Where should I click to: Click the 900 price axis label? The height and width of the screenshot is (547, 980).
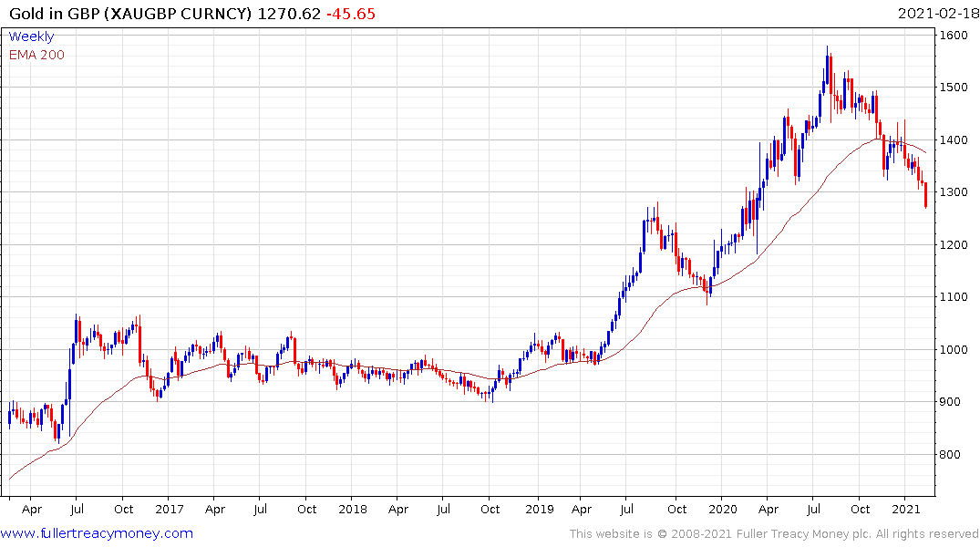pos(951,402)
